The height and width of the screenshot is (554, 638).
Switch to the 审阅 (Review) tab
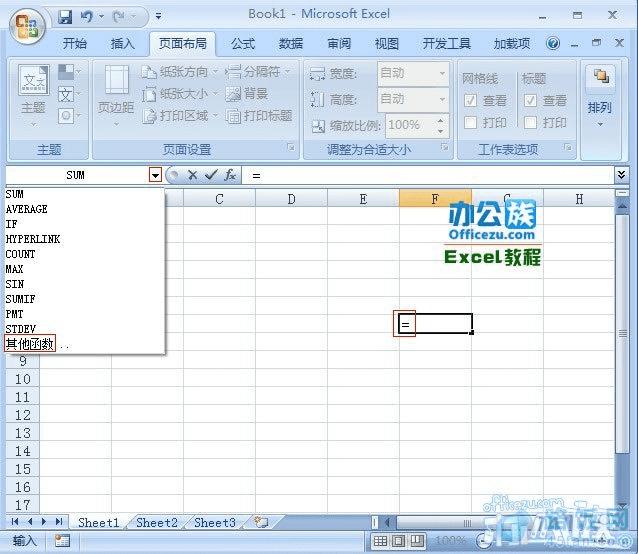pos(339,44)
